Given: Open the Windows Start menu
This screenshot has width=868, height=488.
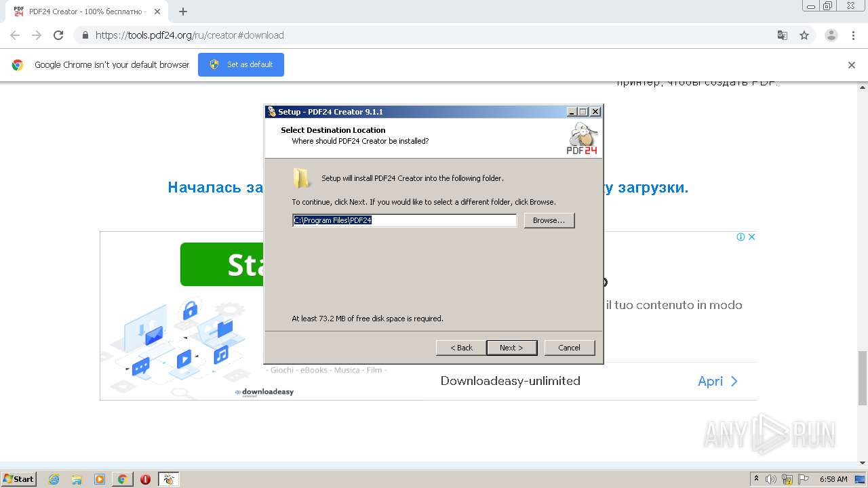Looking at the screenshot, I should coord(19,479).
